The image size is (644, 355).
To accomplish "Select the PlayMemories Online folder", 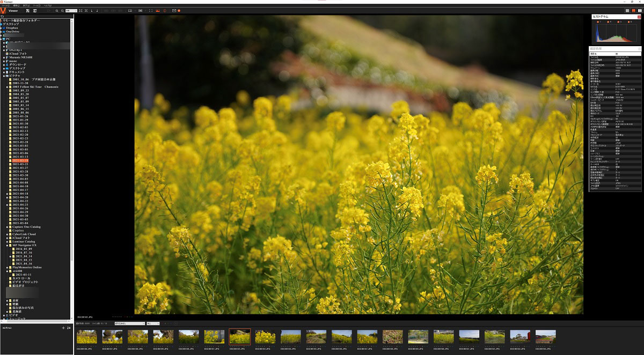I will [x=27, y=267].
